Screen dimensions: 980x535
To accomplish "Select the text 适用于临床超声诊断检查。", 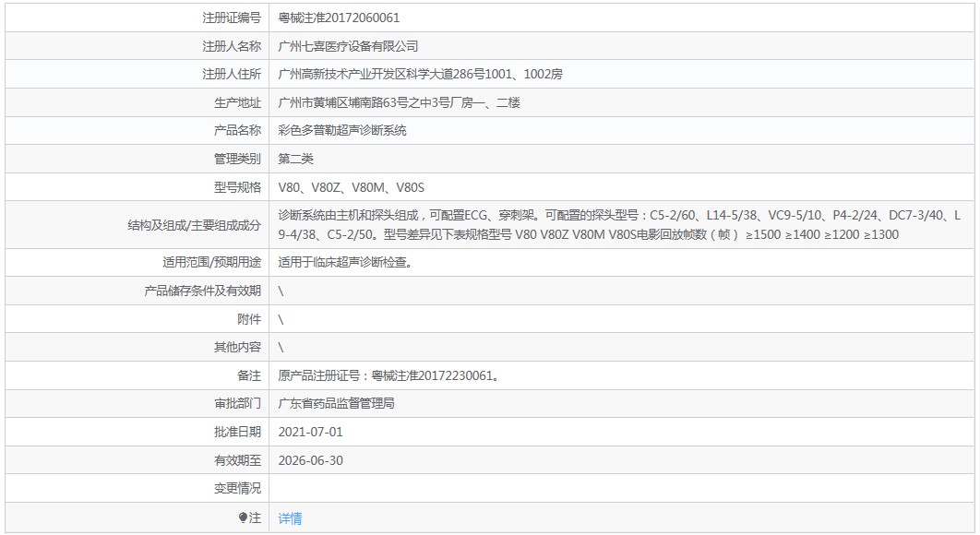I will 346,263.
